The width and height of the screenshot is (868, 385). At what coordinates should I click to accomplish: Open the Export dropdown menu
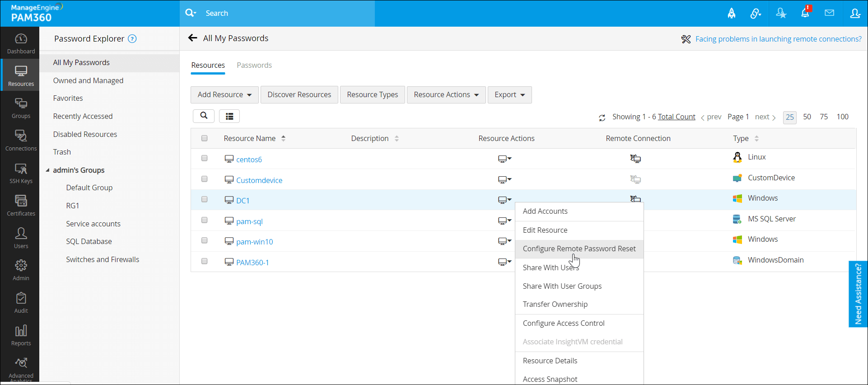point(509,95)
